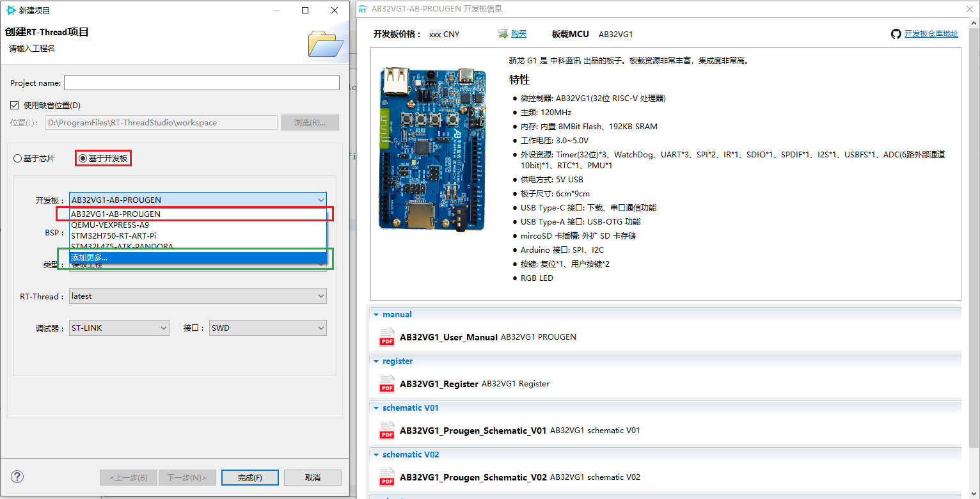The image size is (980, 499).
Task: Click the 取消 button
Action: 313,478
